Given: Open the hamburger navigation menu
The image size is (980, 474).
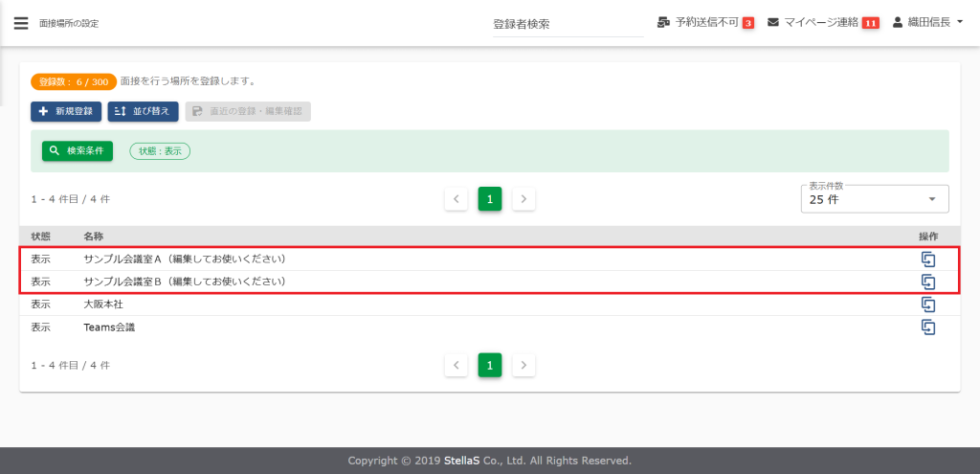Looking at the screenshot, I should click(x=21, y=23).
